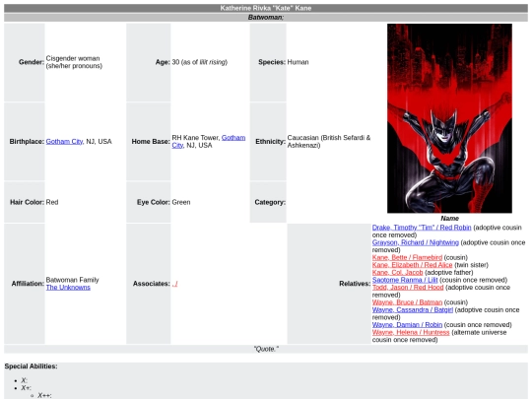Click the Home Base label

(151, 142)
